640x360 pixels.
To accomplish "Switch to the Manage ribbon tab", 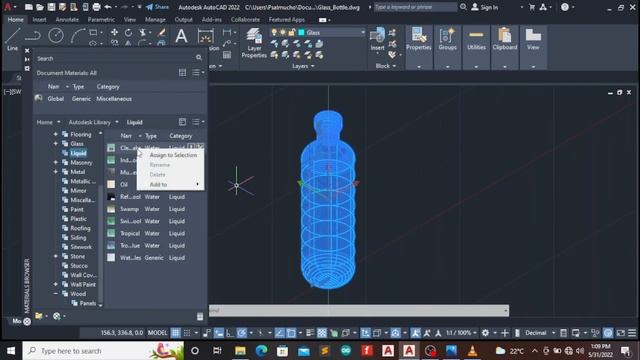I will pos(155,20).
